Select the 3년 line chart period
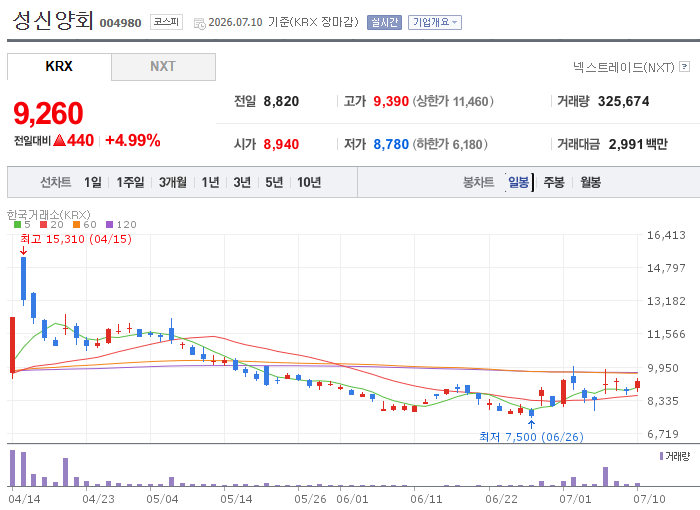Viewport: 700px width, 510px height. point(242,182)
